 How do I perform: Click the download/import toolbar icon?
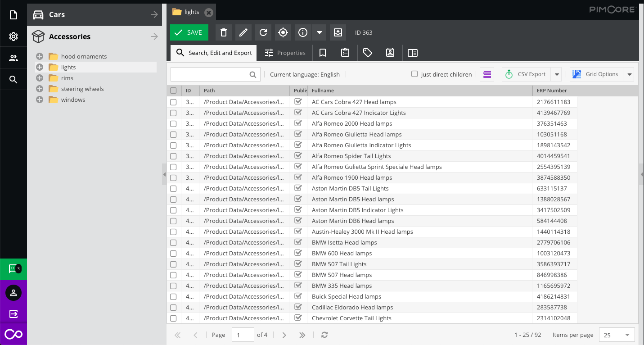338,32
